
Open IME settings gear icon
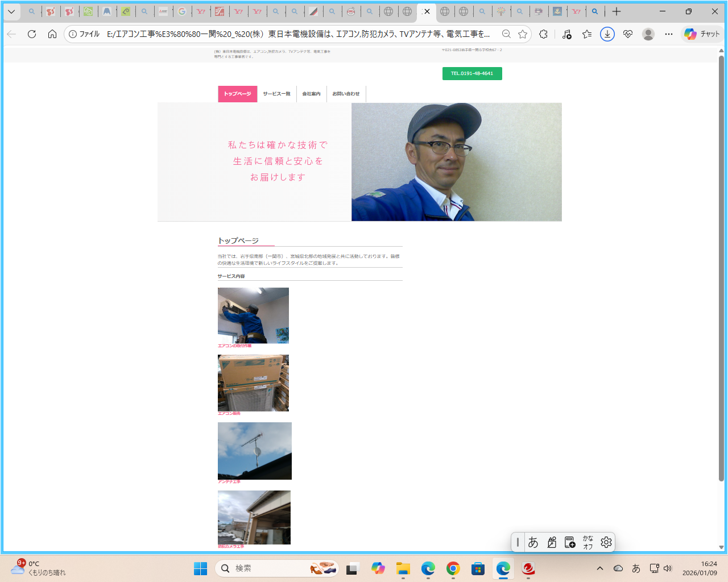pos(606,542)
